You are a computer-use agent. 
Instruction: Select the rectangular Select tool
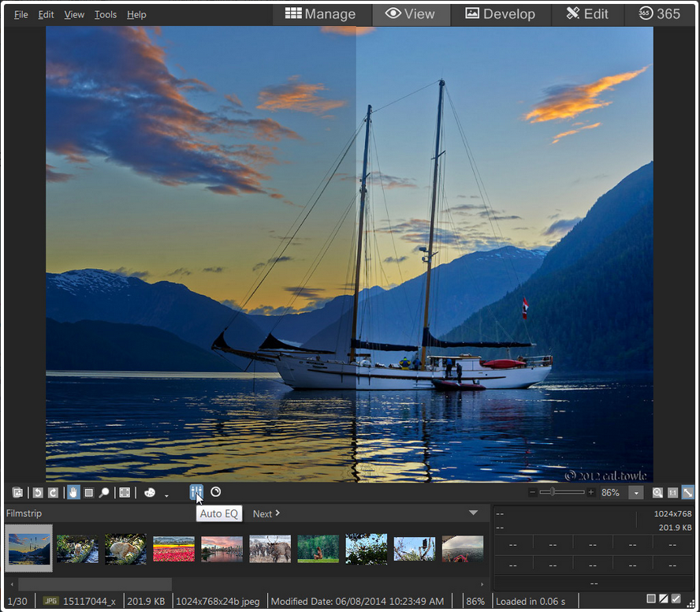88,493
